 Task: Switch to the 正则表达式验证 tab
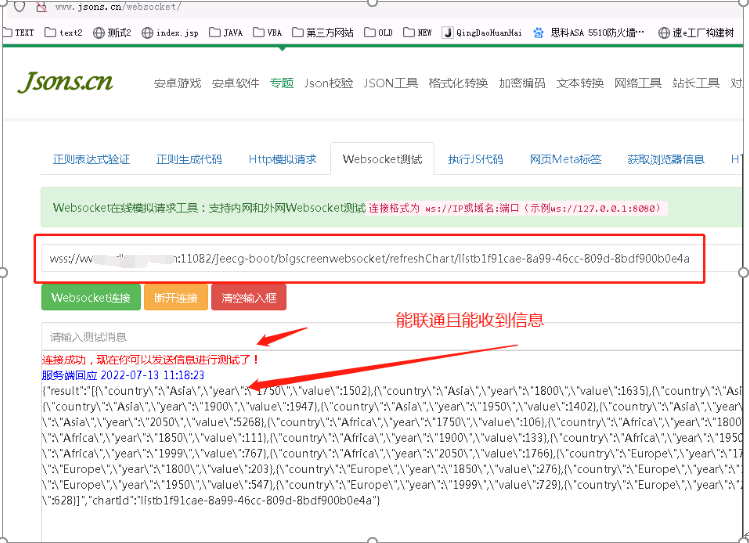coord(92,159)
